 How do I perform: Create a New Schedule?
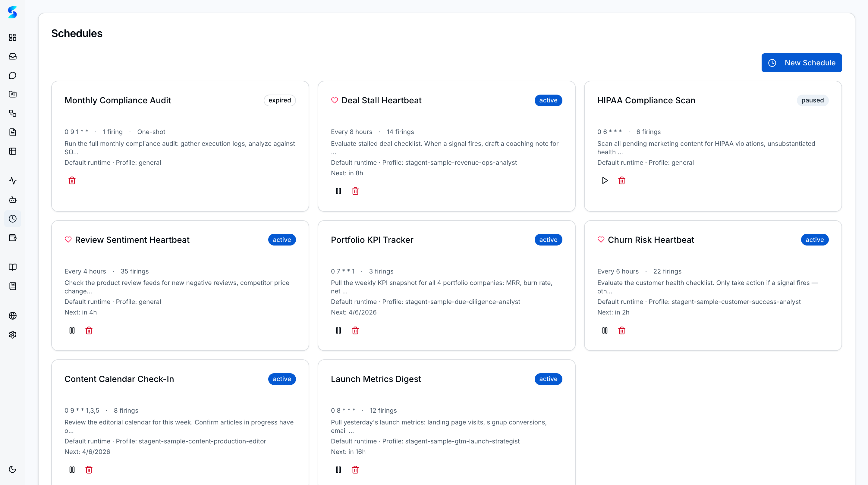pyautogui.click(x=802, y=63)
